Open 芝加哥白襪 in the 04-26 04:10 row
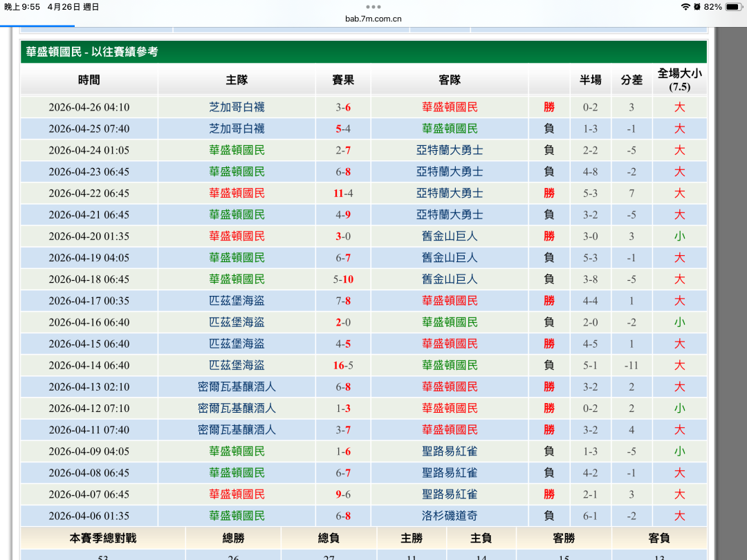The image size is (747, 560). pos(237,107)
